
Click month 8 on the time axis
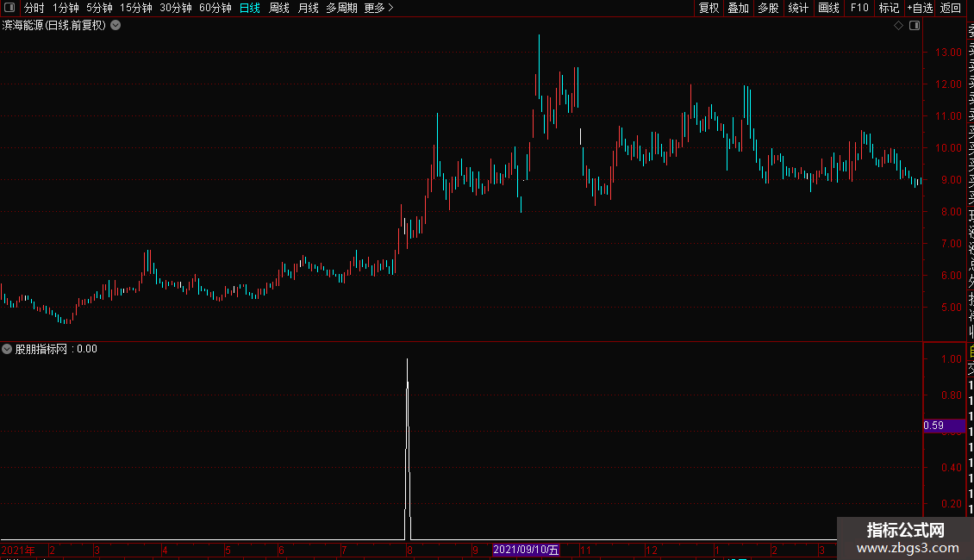point(409,550)
